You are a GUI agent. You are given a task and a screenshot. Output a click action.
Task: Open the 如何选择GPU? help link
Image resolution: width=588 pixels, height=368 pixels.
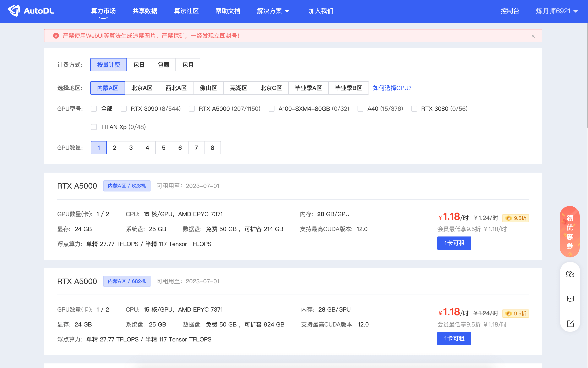click(x=392, y=88)
